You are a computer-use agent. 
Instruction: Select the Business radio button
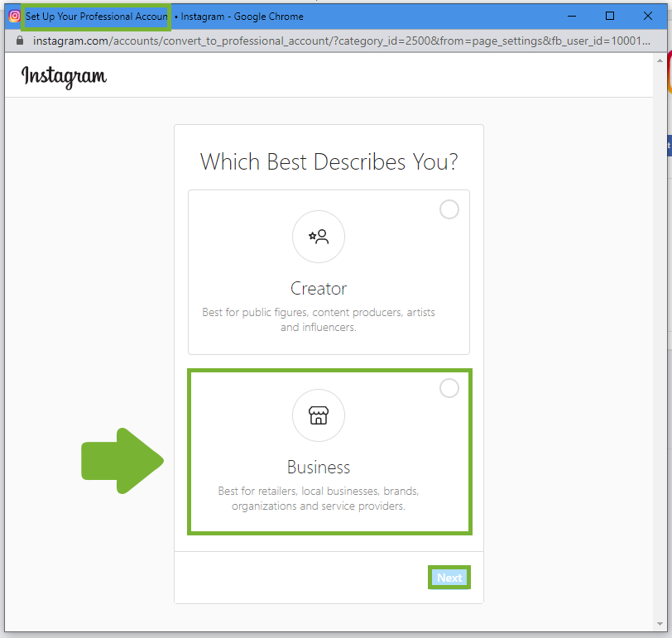449,388
